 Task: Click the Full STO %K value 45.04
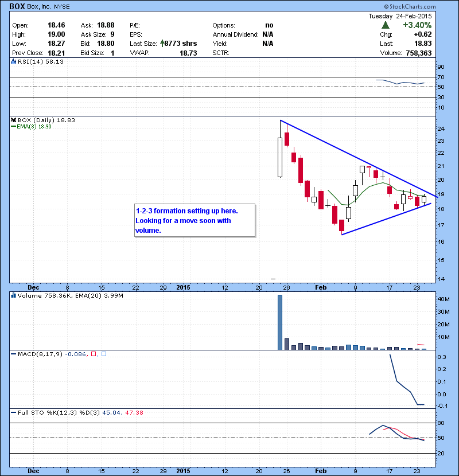tap(111, 412)
